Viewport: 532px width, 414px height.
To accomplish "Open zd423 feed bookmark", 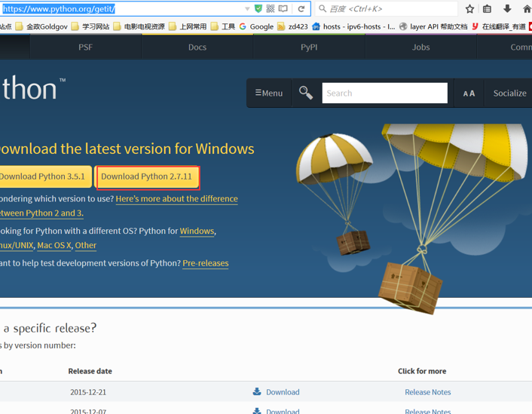I will pyautogui.click(x=292, y=26).
